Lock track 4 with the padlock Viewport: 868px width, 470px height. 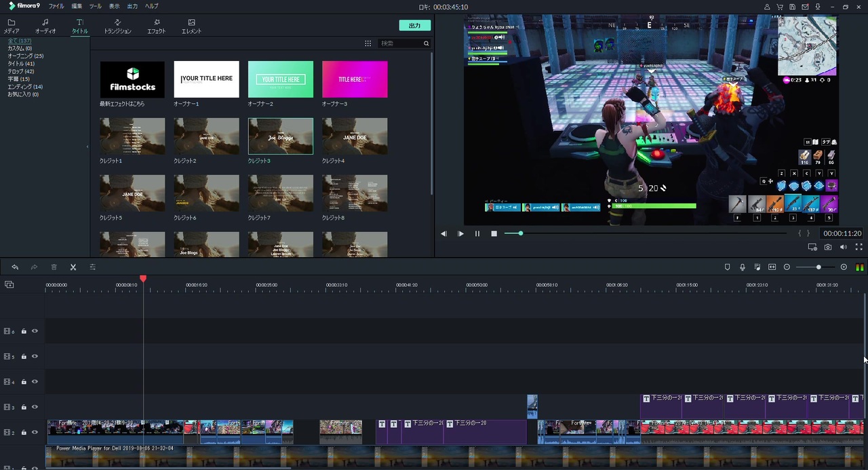point(24,382)
